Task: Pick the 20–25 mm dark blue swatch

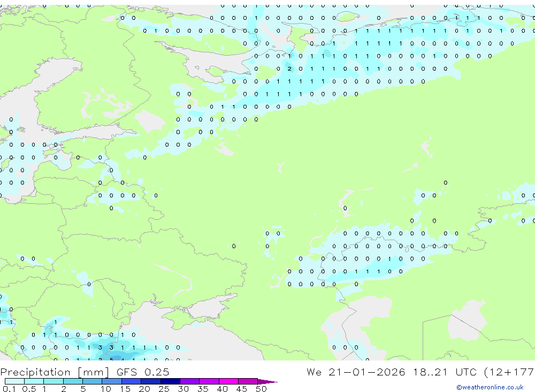Action: pos(151,381)
